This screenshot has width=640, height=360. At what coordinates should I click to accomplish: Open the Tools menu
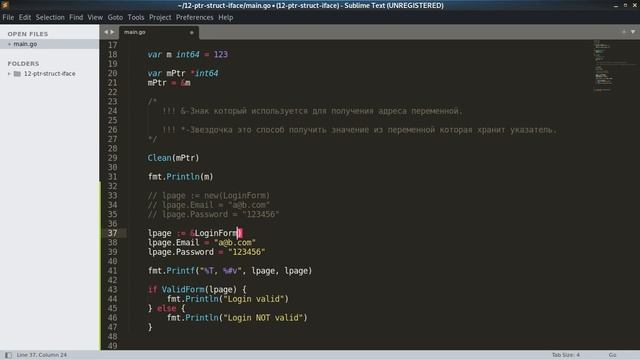click(136, 18)
